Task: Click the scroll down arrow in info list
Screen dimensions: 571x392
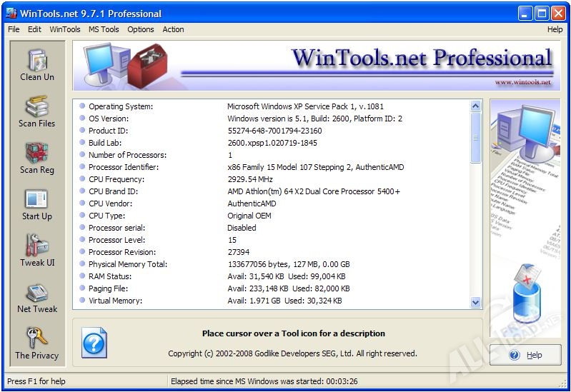Action: point(476,303)
